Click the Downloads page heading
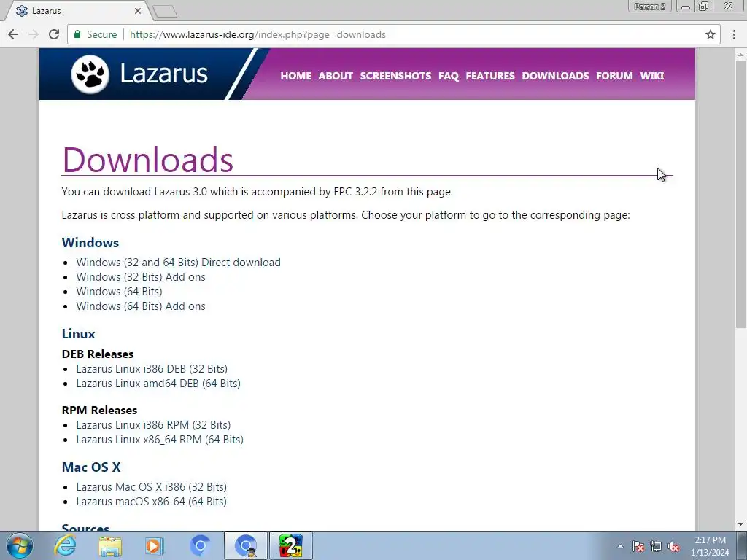Image resolution: width=747 pixels, height=560 pixels. (147, 160)
